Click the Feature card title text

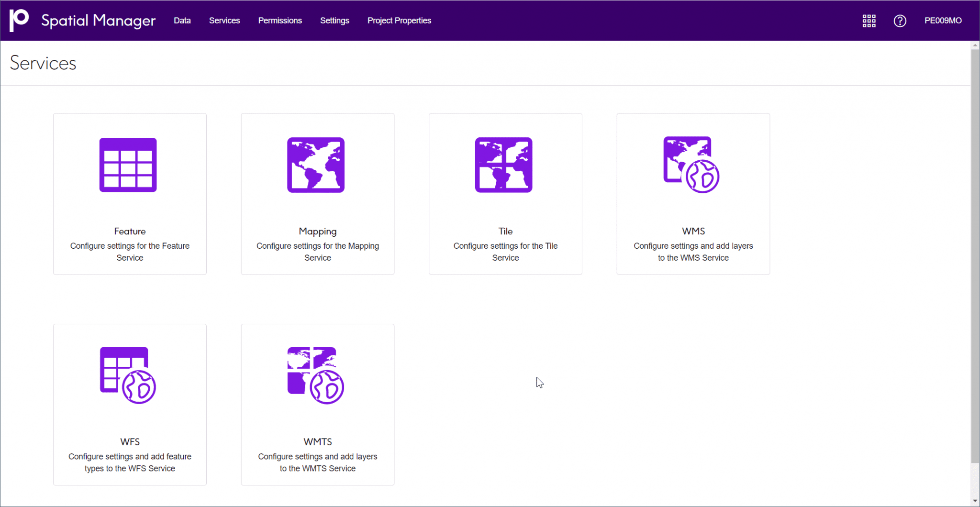coord(130,231)
